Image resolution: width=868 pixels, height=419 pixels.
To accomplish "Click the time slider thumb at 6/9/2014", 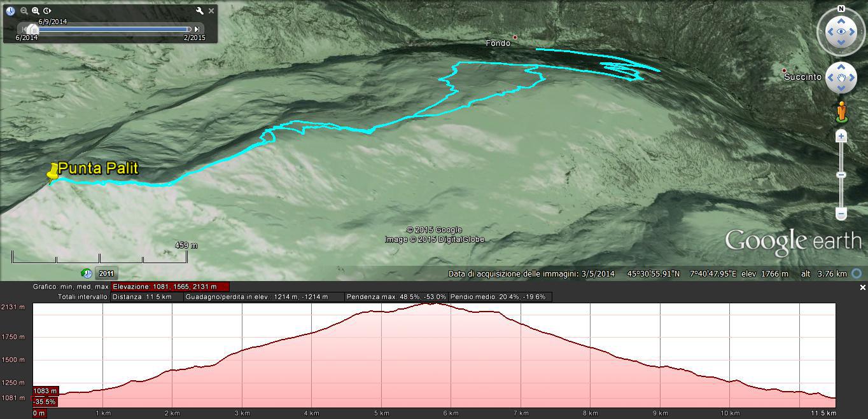I will (x=34, y=29).
